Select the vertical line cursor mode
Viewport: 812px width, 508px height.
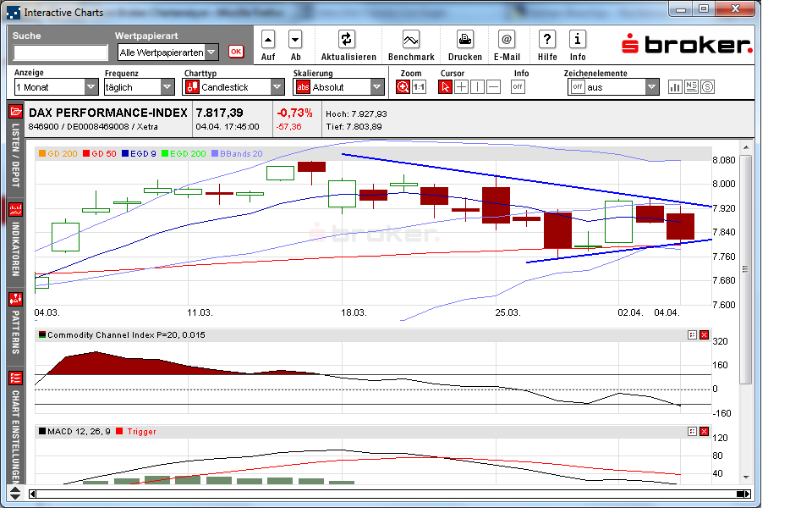pos(477,87)
